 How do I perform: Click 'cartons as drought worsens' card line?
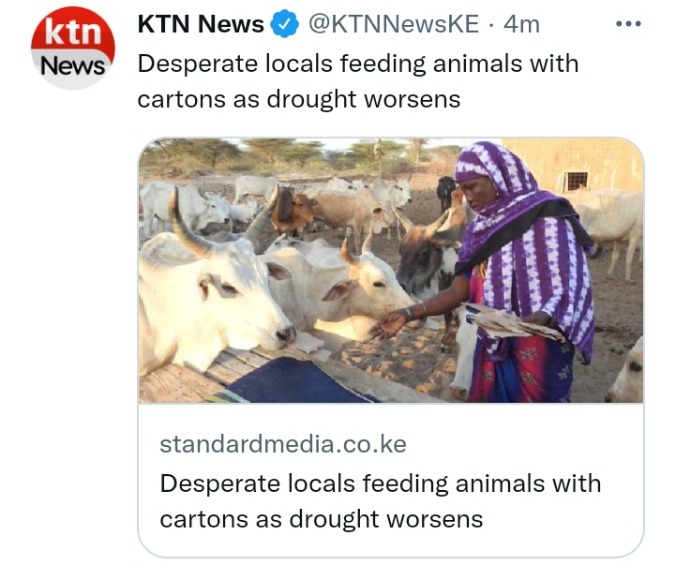(321, 519)
